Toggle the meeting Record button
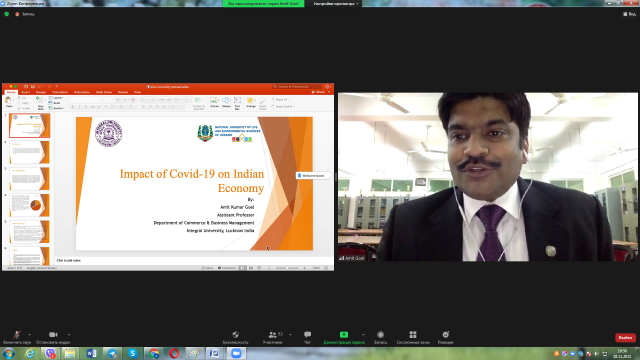 (380, 337)
